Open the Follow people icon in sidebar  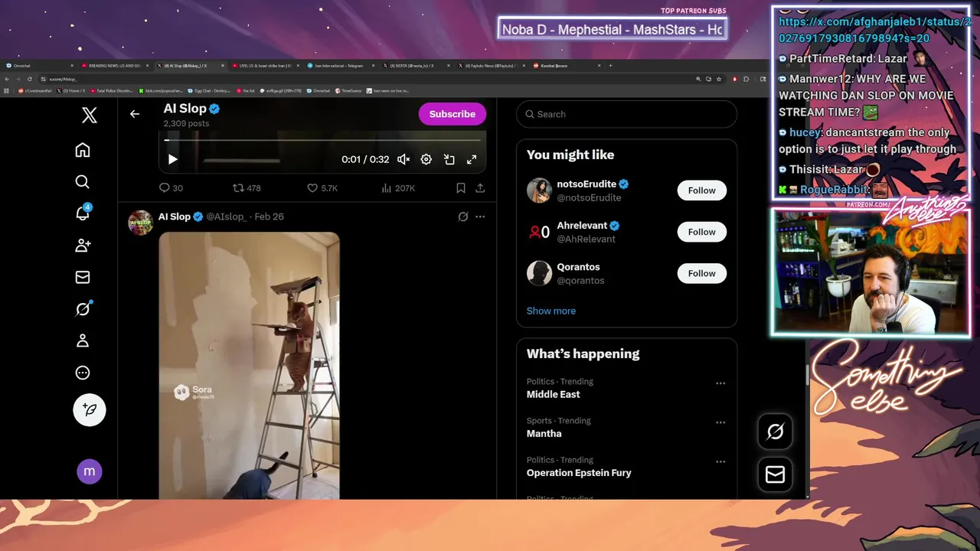click(x=83, y=245)
